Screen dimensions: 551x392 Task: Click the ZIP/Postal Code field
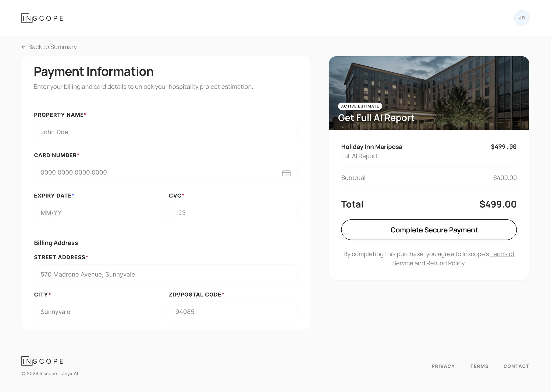(x=233, y=312)
